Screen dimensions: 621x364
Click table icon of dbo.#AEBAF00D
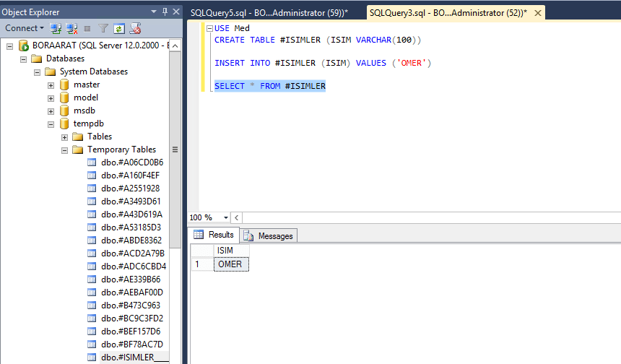click(92, 292)
